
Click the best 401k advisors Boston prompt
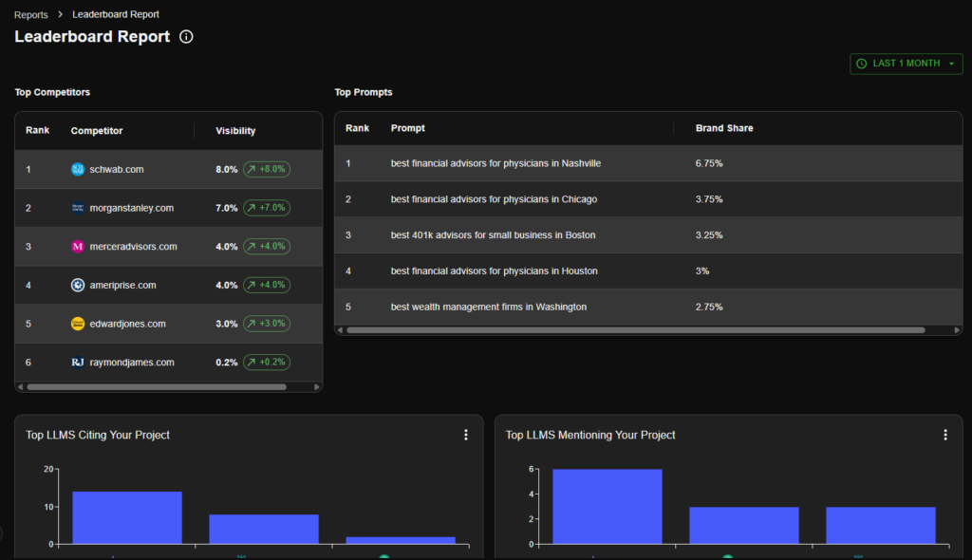[x=493, y=235]
